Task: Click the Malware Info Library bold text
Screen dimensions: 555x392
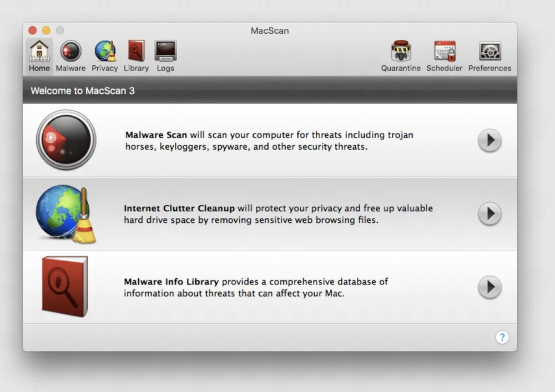Action: click(x=171, y=282)
